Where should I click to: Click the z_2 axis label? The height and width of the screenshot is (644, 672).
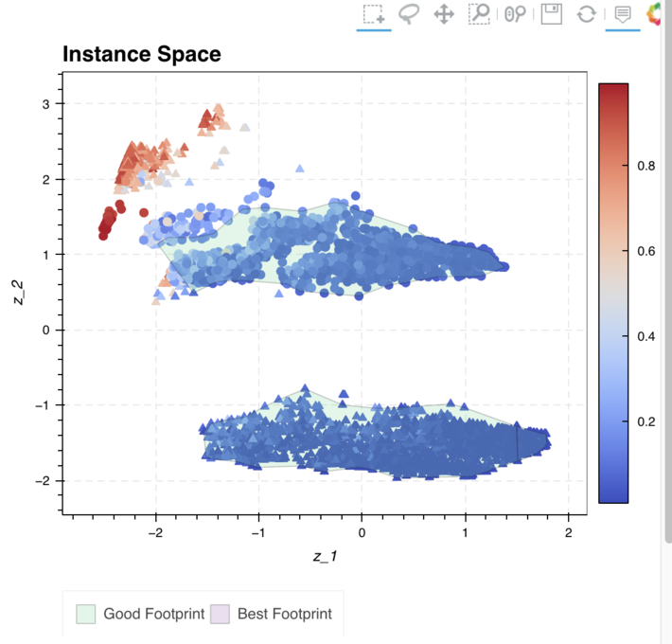[x=18, y=293]
